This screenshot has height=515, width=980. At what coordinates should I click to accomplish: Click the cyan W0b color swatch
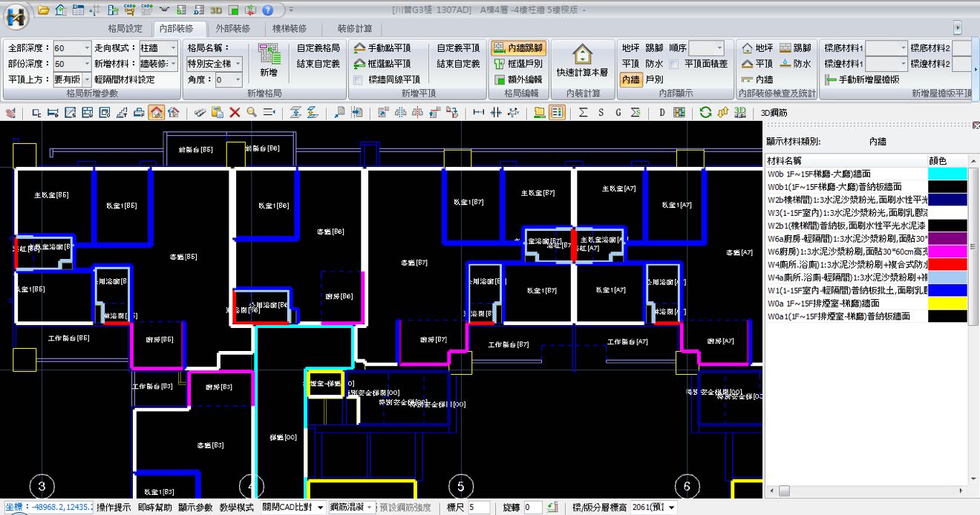click(x=947, y=174)
